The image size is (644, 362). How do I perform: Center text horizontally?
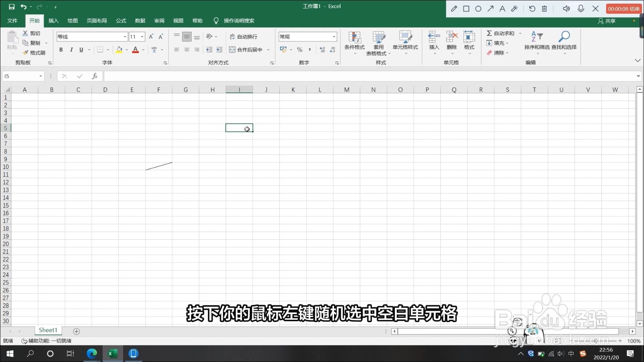(187, 49)
